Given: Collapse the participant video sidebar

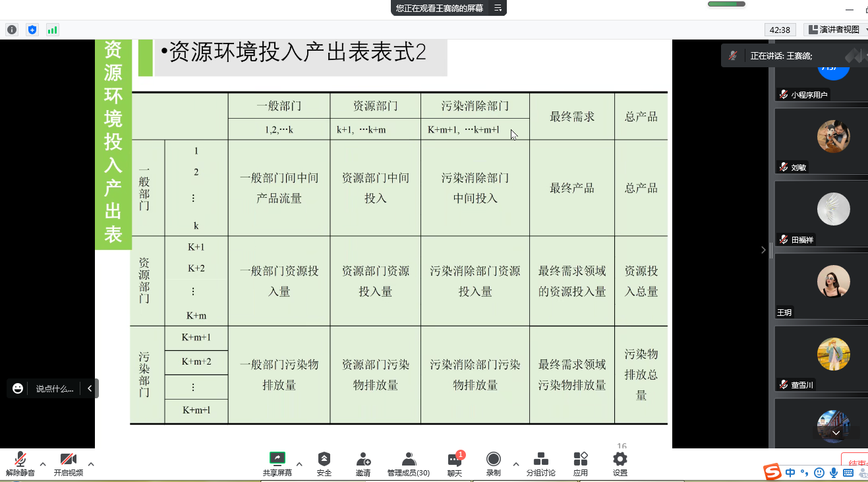Looking at the screenshot, I should (x=763, y=250).
